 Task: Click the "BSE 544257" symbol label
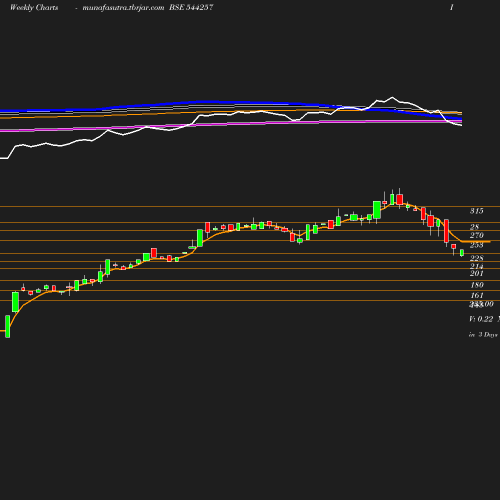[191, 7]
